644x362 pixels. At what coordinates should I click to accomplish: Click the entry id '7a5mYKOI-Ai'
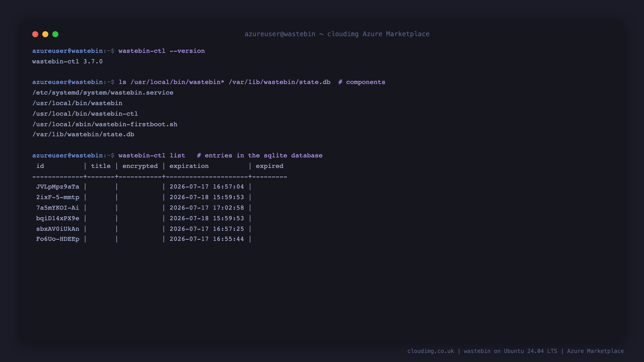(57, 208)
